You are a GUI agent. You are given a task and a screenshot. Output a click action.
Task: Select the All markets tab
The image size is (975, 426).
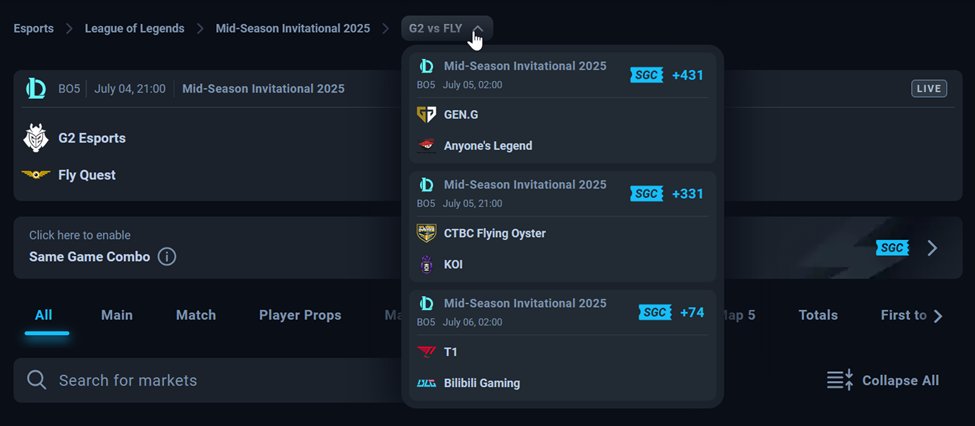[44, 315]
